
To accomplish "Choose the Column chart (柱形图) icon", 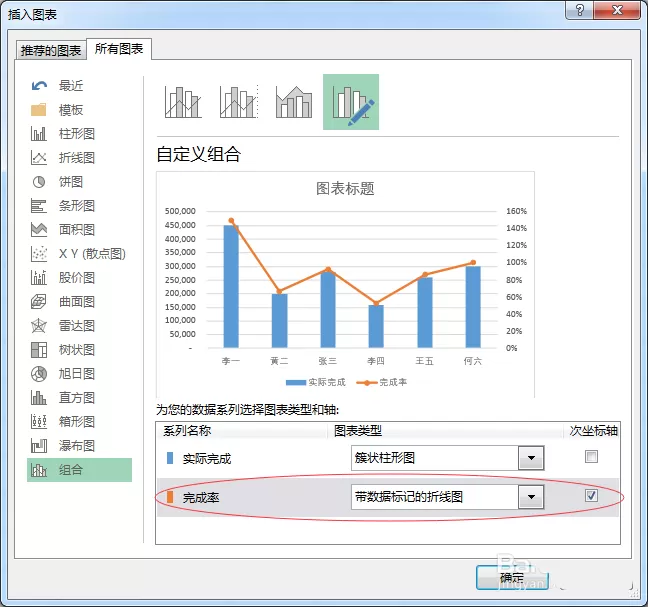I will (x=39, y=133).
